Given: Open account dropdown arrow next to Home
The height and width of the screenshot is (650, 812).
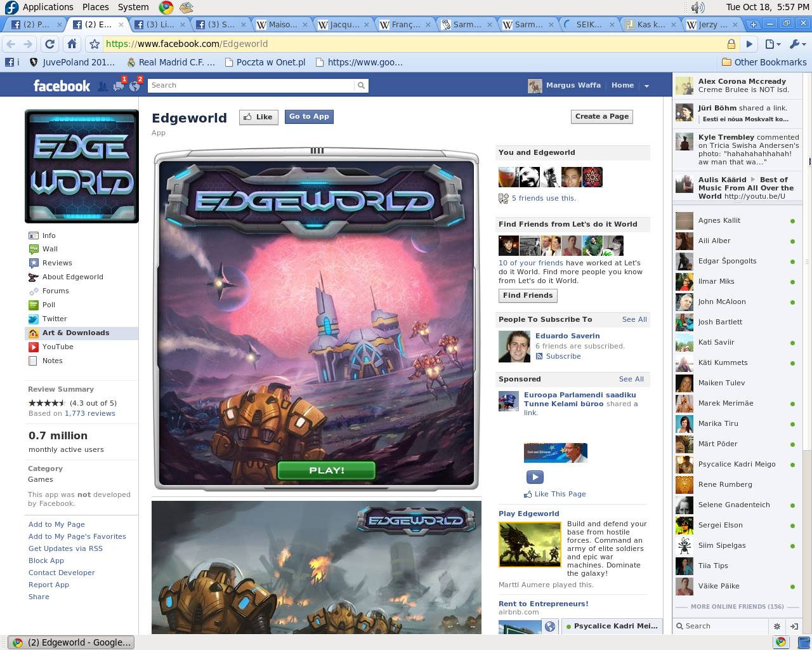Looking at the screenshot, I should coord(646,86).
